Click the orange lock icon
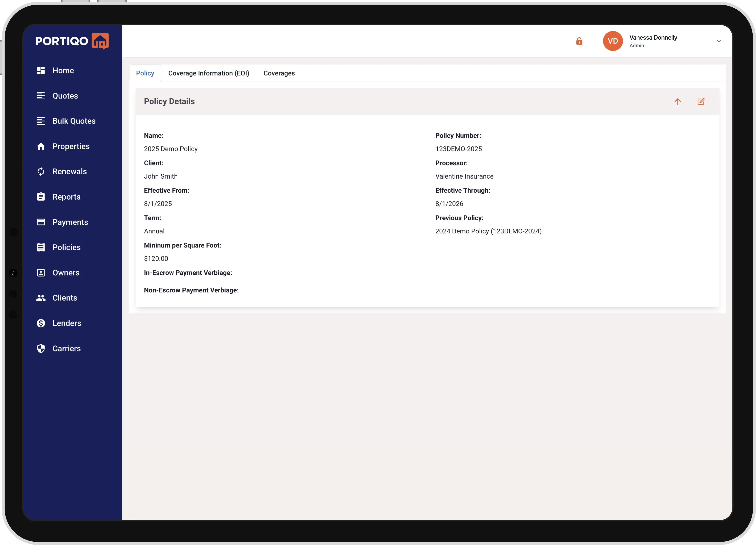 pyautogui.click(x=579, y=41)
